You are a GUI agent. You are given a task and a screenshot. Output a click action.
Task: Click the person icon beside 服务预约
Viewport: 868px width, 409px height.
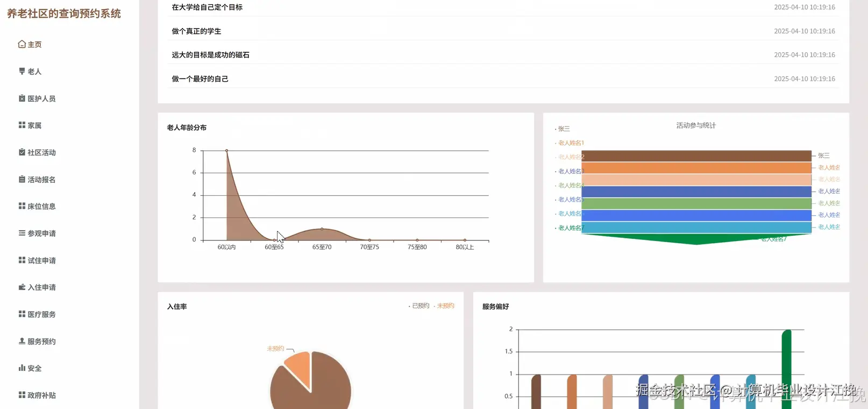point(22,341)
